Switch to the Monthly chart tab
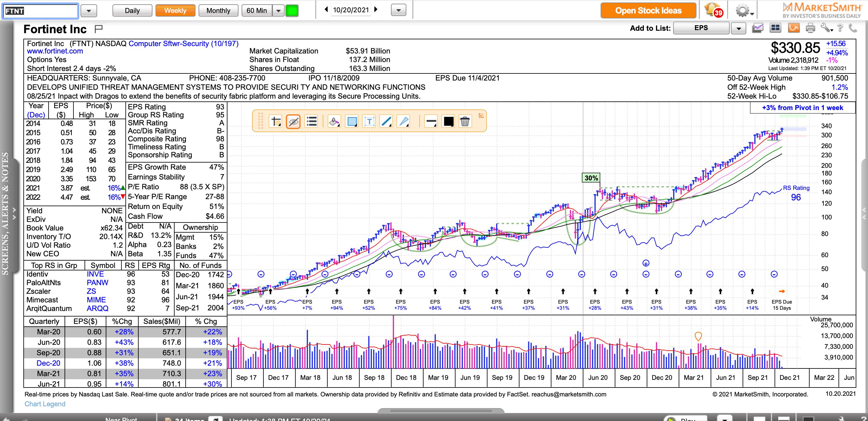 click(x=218, y=10)
